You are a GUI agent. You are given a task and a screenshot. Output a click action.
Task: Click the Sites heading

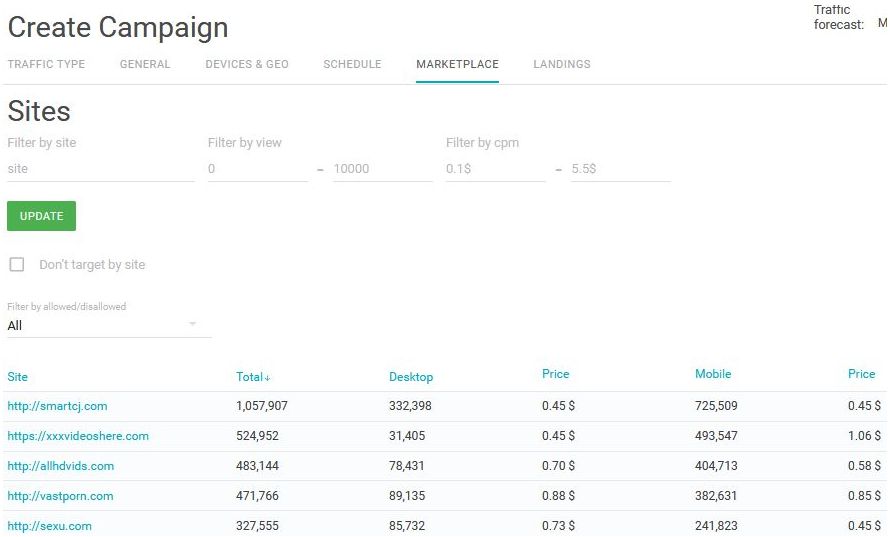pyautogui.click(x=39, y=111)
